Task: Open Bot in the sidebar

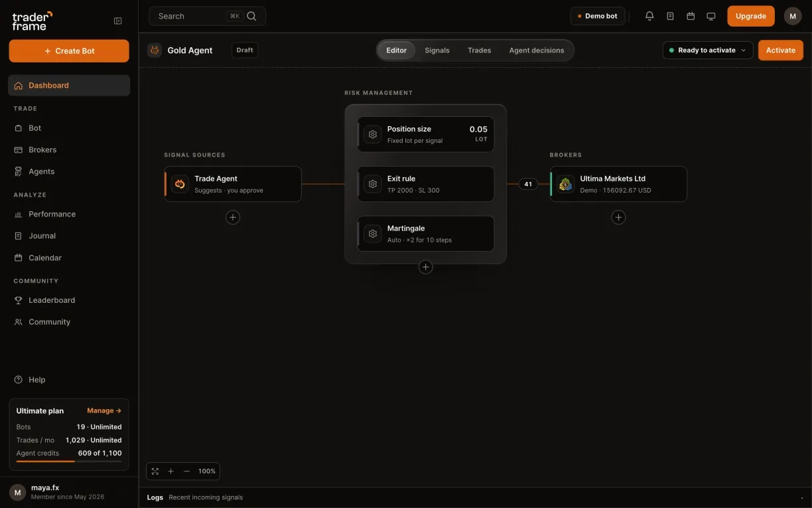Action: pyautogui.click(x=69, y=127)
